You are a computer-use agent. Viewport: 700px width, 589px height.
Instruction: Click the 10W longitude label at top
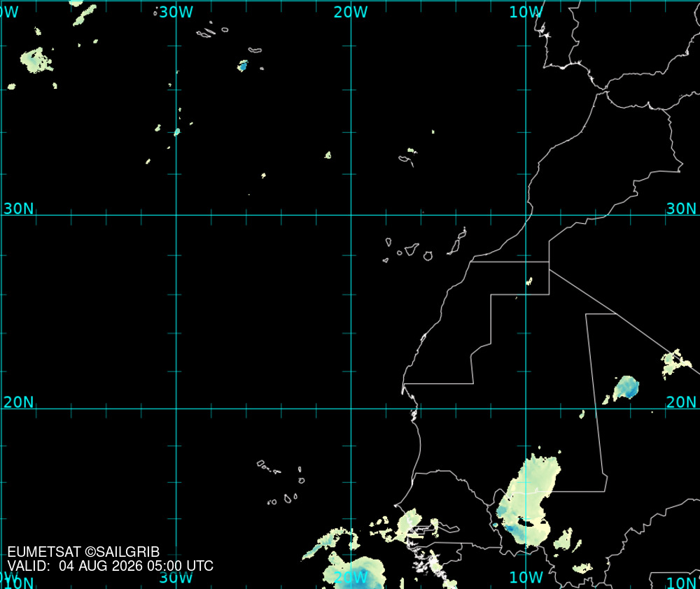[x=526, y=12]
